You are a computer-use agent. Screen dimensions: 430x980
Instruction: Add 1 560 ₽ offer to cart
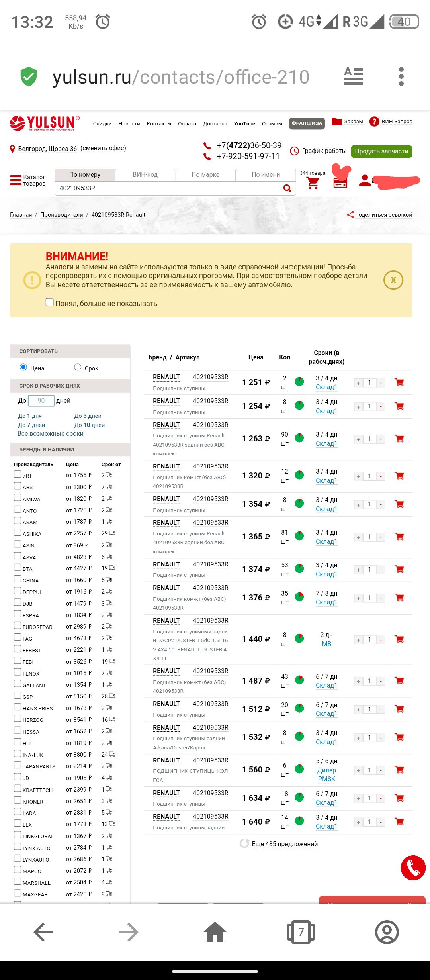tap(399, 770)
